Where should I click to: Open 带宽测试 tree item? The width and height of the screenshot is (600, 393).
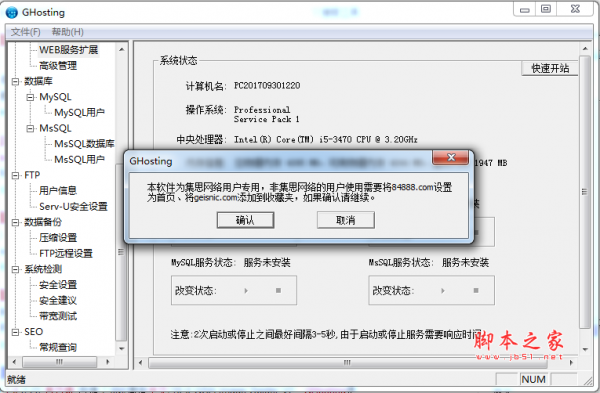click(58, 316)
